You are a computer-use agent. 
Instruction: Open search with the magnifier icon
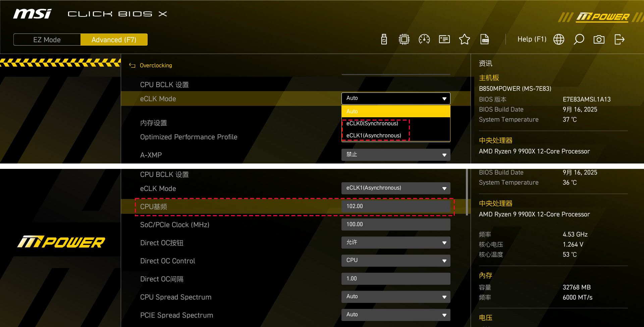click(x=579, y=40)
